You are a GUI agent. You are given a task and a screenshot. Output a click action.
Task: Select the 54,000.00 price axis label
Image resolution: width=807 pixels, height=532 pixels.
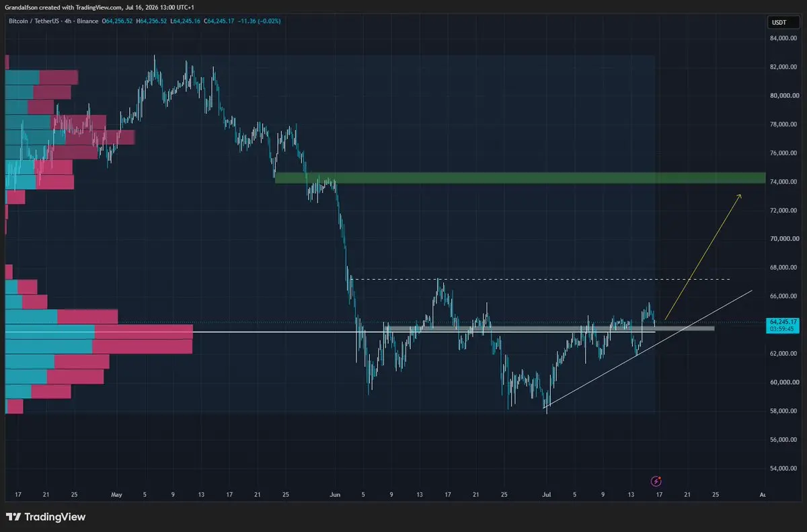(x=785, y=468)
